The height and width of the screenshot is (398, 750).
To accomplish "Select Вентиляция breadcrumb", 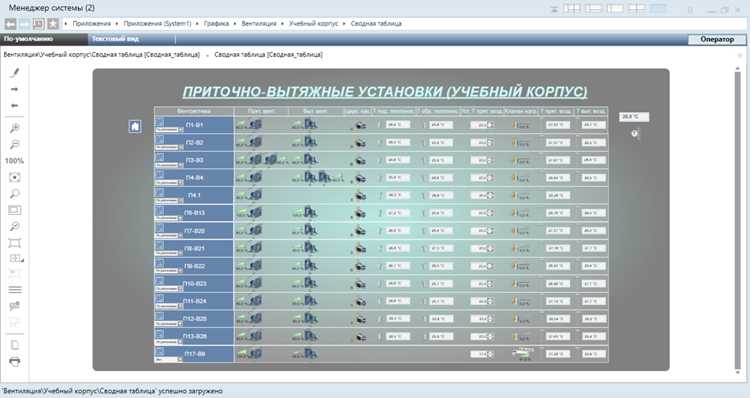I will pos(259,23).
